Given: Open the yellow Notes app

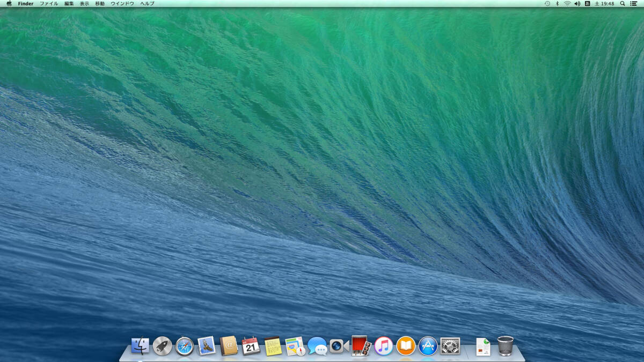Looking at the screenshot, I should pos(273,346).
